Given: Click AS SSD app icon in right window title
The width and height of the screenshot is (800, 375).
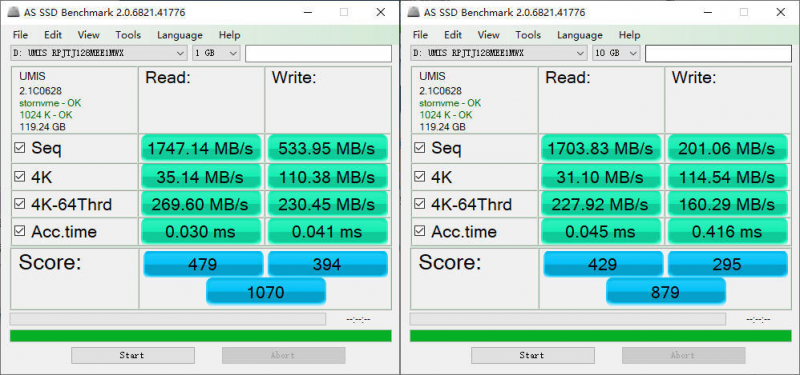Looking at the screenshot, I should pyautogui.click(x=414, y=13).
